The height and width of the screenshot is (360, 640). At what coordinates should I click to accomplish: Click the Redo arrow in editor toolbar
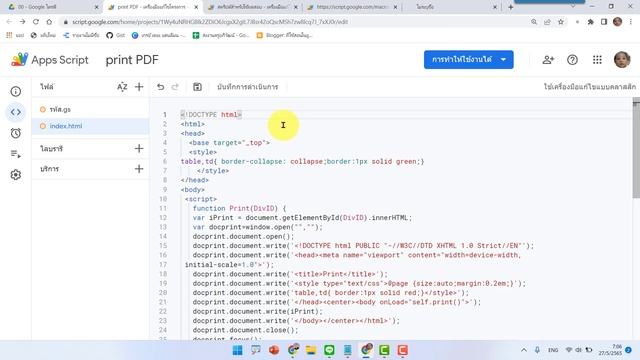coord(175,87)
